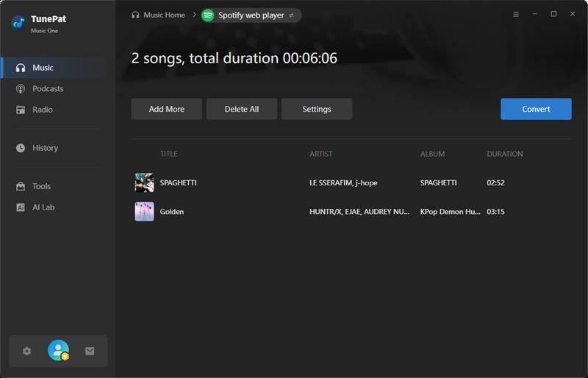Screen dimensions: 588x378
Task: Click the ALBUM column header
Action: click(x=432, y=154)
